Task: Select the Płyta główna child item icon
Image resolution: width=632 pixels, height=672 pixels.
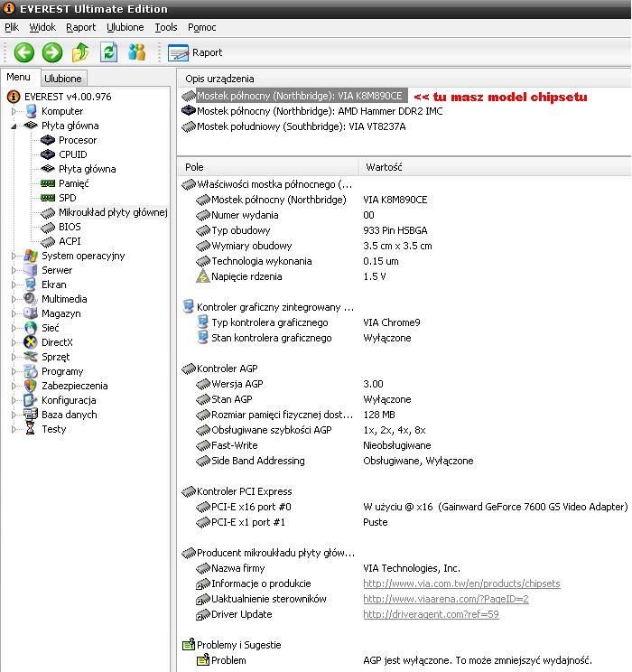Action: pyautogui.click(x=48, y=169)
